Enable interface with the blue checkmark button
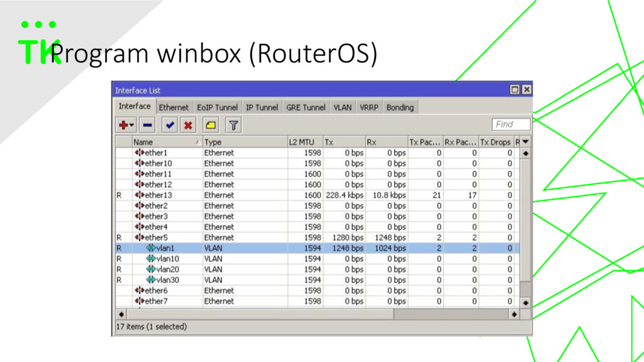This screenshot has width=644, height=362. coord(169,125)
